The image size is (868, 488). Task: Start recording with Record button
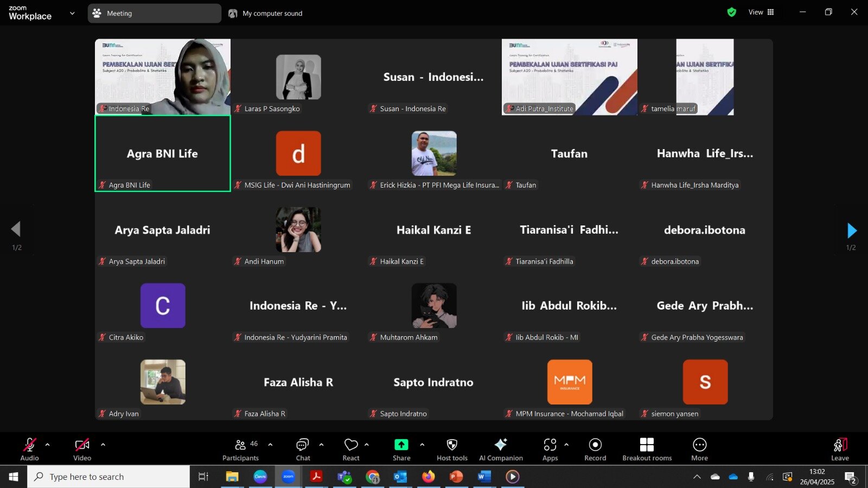pos(595,450)
